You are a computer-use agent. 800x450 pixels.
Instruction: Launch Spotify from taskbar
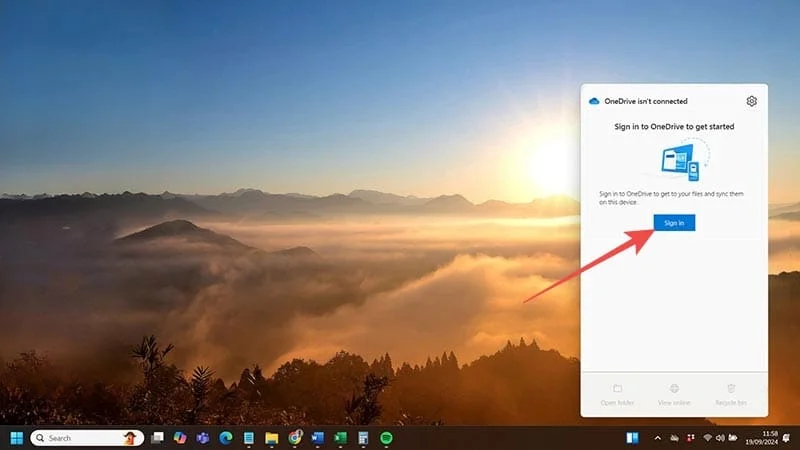coord(386,438)
